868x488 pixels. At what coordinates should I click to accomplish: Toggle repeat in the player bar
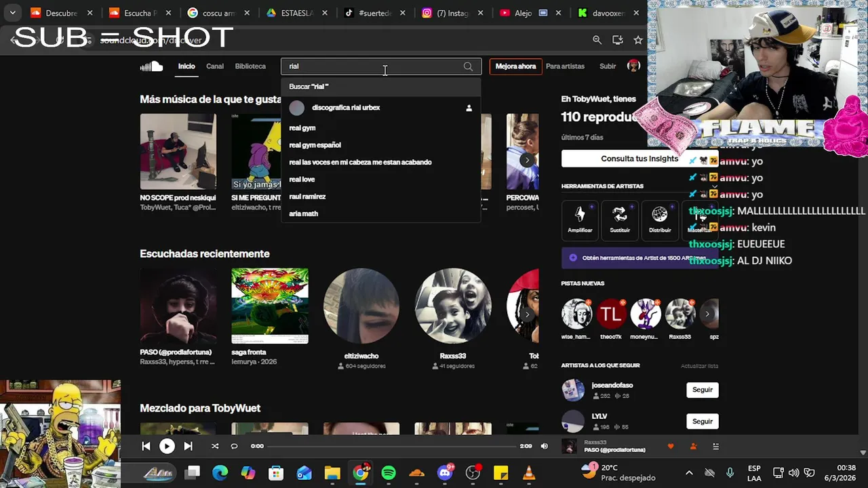pos(234,446)
